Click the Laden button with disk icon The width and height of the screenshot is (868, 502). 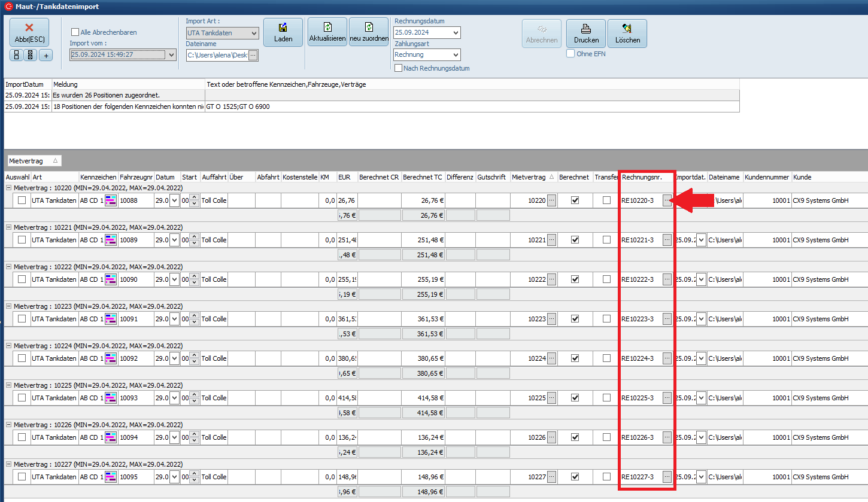tap(283, 33)
